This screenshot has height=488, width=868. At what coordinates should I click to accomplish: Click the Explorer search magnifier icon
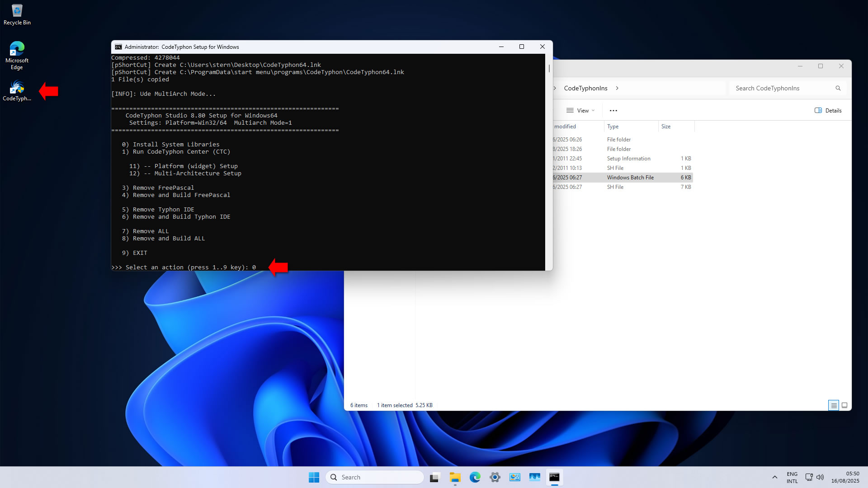pos(838,88)
